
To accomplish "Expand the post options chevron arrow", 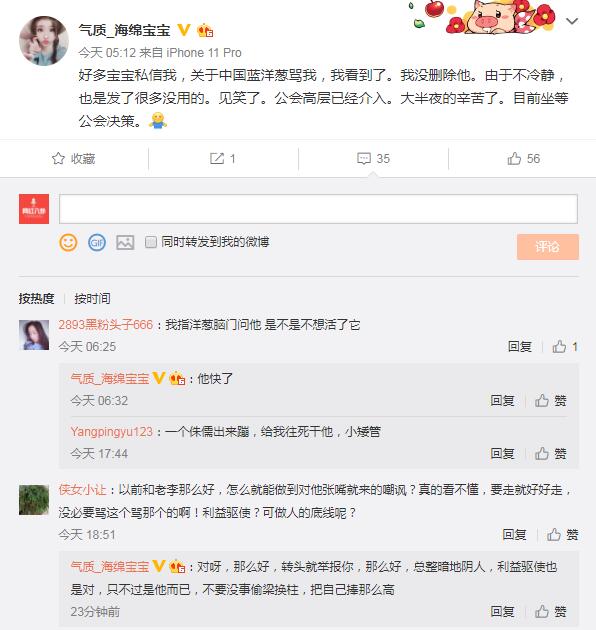I will (571, 21).
